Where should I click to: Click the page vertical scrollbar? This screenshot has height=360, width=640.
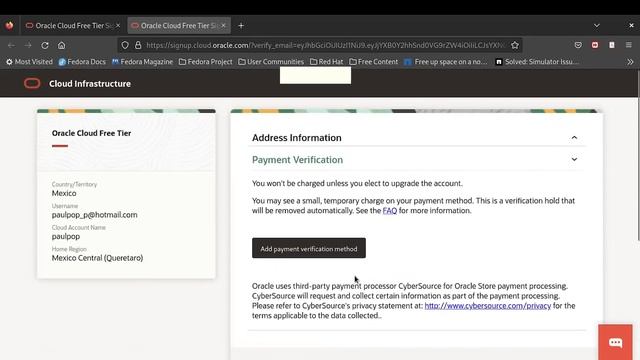pos(638,156)
